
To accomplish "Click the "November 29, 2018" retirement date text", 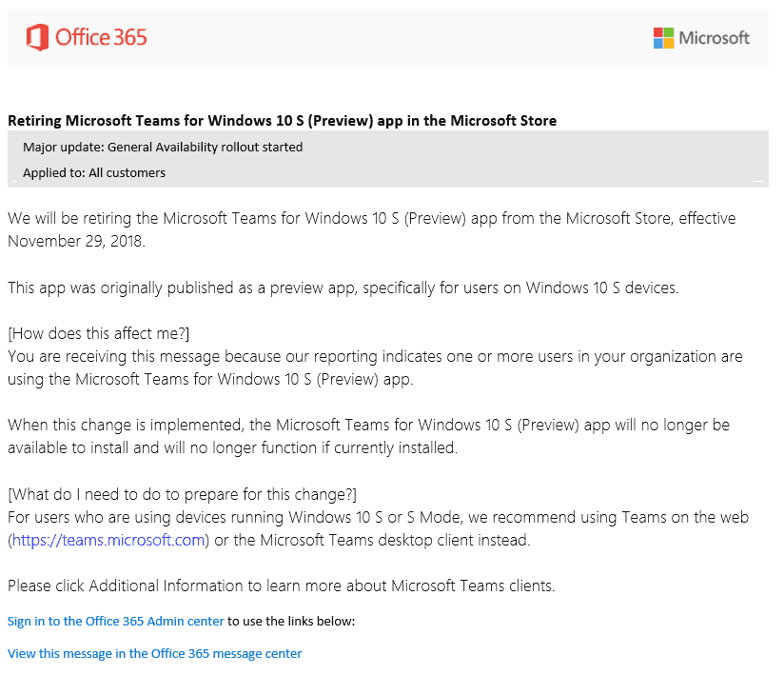I will pyautogui.click(x=76, y=241).
